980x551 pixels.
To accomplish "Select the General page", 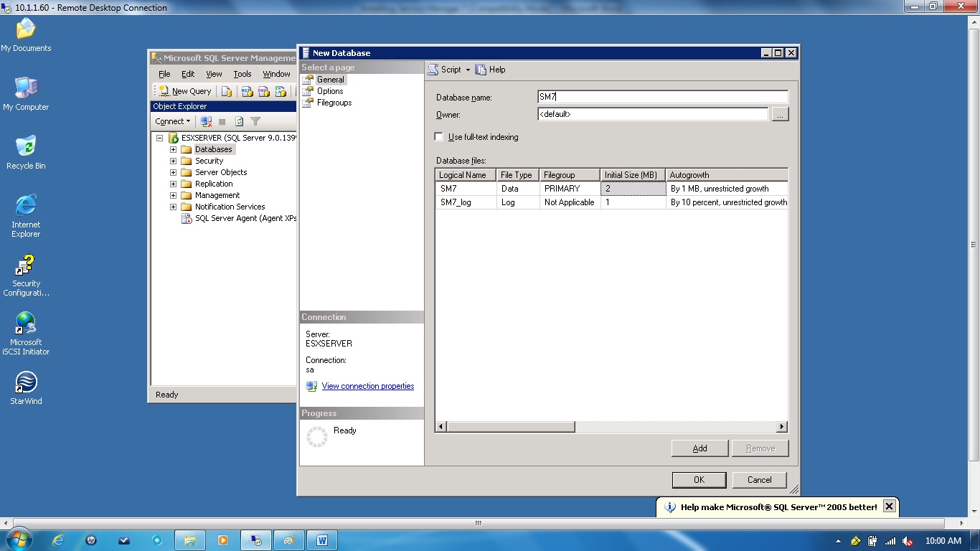I will point(330,80).
